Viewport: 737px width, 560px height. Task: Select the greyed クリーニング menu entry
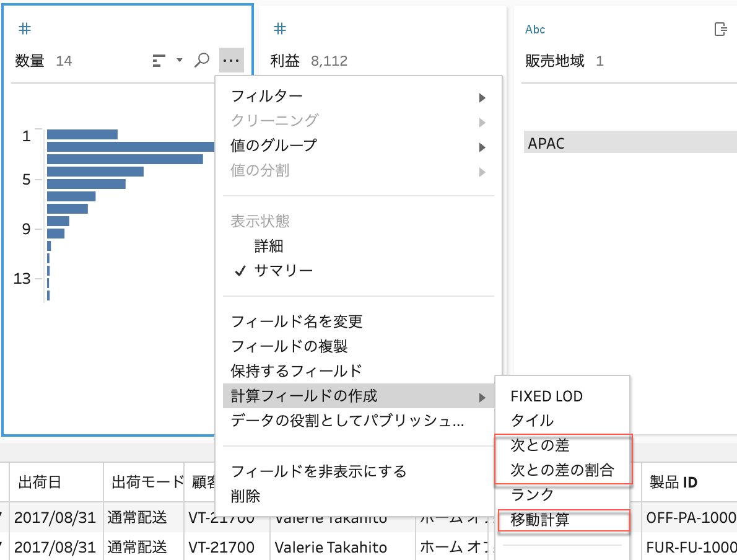pos(358,121)
